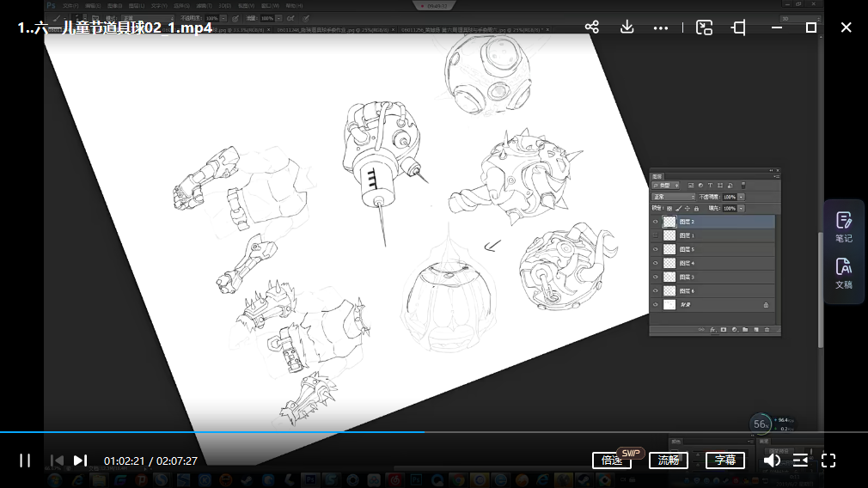Switch to picture-in-picture mini player
The height and width of the screenshot is (488, 868).
point(704,27)
